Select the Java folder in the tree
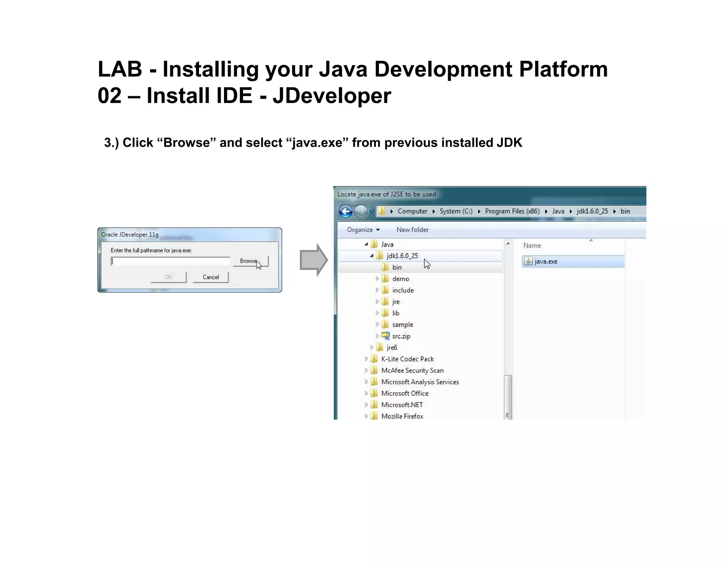This screenshot has width=728, height=562. 387,244
